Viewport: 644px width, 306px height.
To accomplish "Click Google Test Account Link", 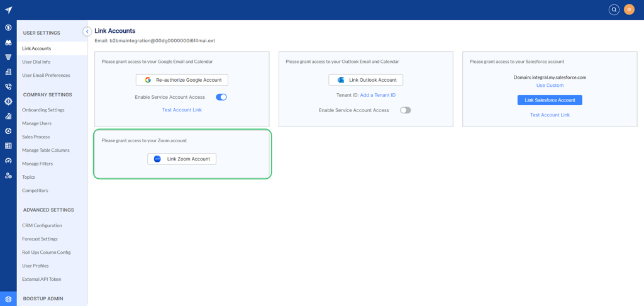I will (x=182, y=110).
